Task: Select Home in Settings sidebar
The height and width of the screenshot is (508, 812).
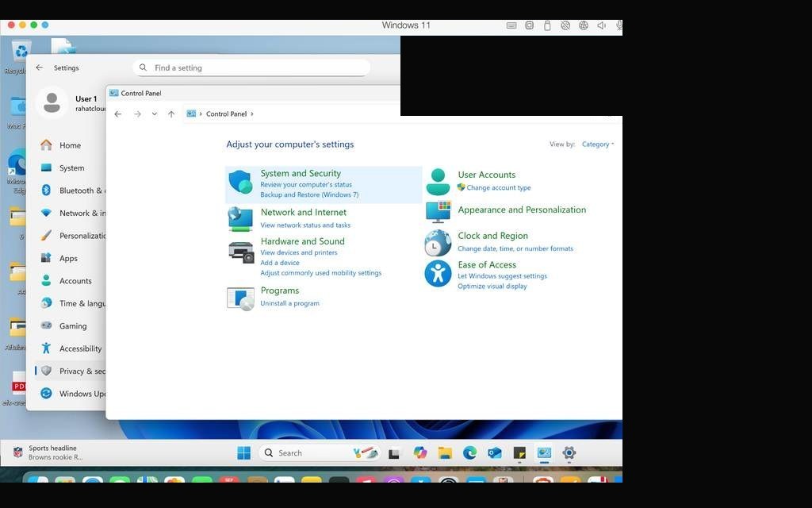Action: tap(70, 145)
